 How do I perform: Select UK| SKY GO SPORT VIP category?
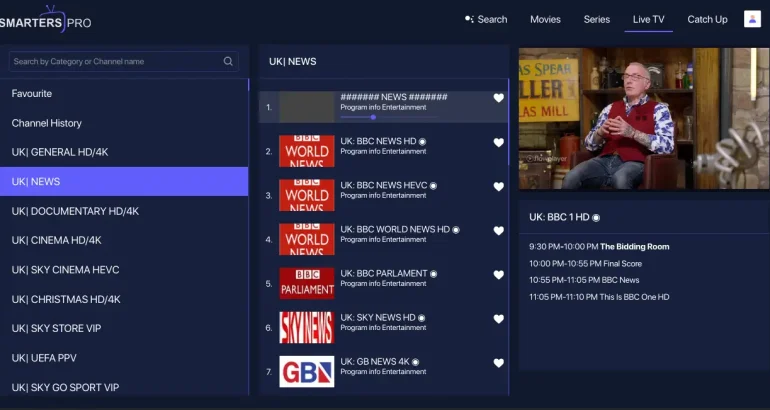(x=124, y=387)
